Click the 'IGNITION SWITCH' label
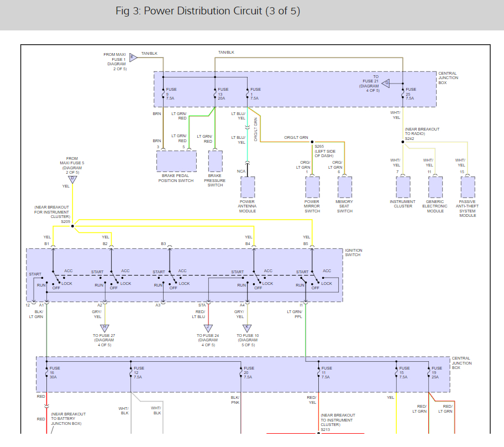The width and height of the screenshot is (504, 447). [354, 253]
